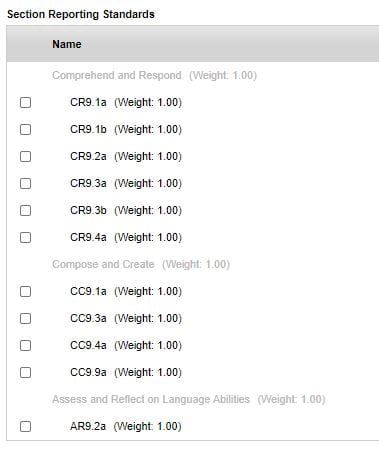This screenshot has height=453, width=379.
Task: Select the CR9.3a checkbox
Action: coord(25,183)
